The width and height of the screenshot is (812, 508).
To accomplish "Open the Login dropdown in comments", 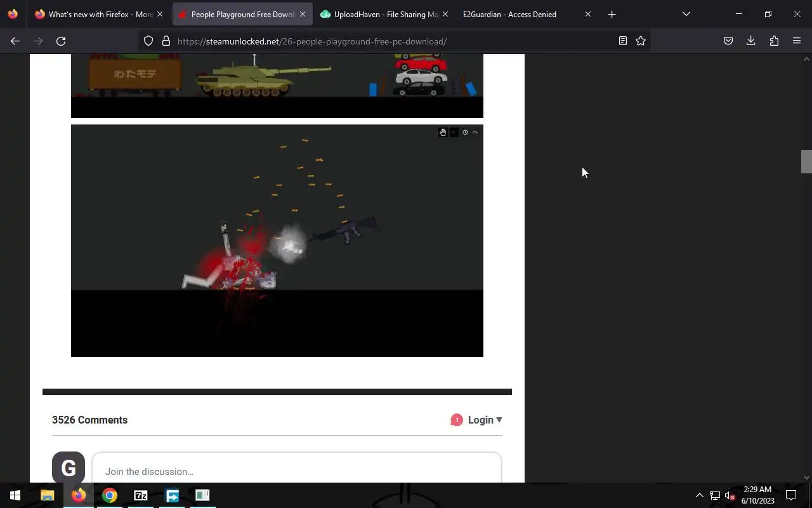I will pyautogui.click(x=485, y=420).
